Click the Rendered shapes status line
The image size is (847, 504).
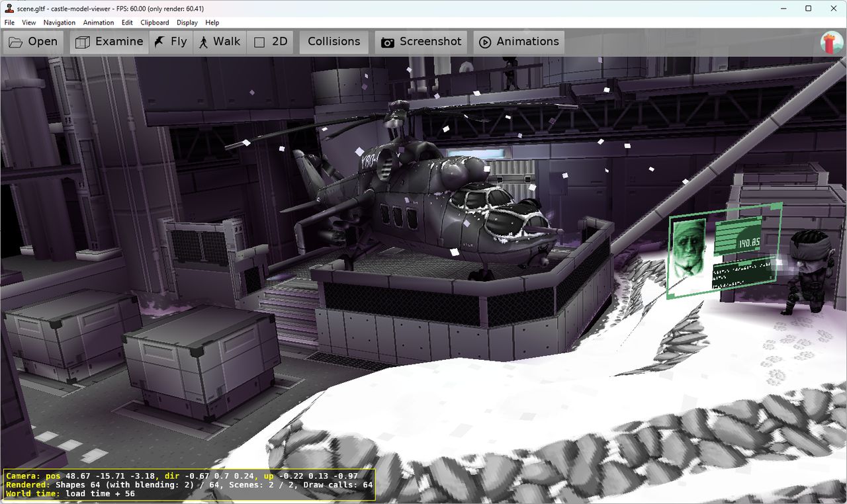(189, 485)
